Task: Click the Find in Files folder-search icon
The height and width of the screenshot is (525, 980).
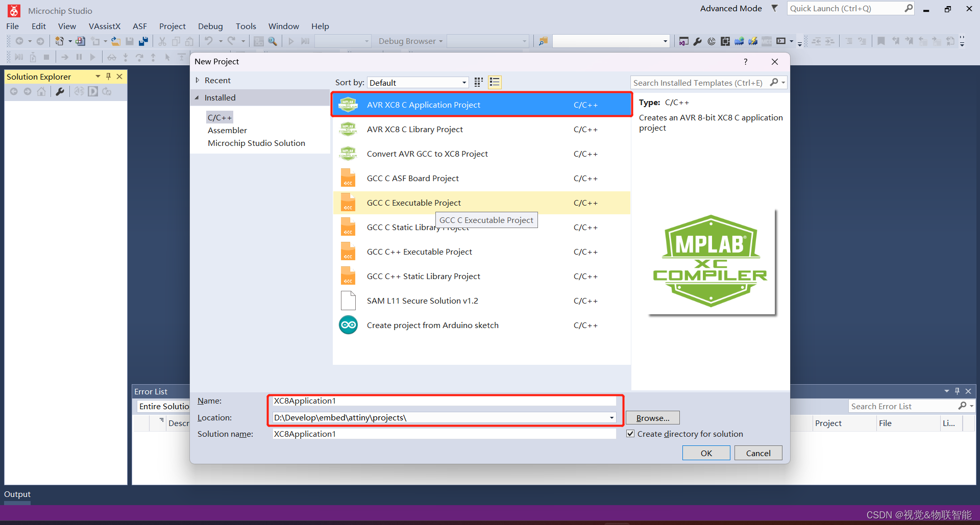Action: (543, 41)
